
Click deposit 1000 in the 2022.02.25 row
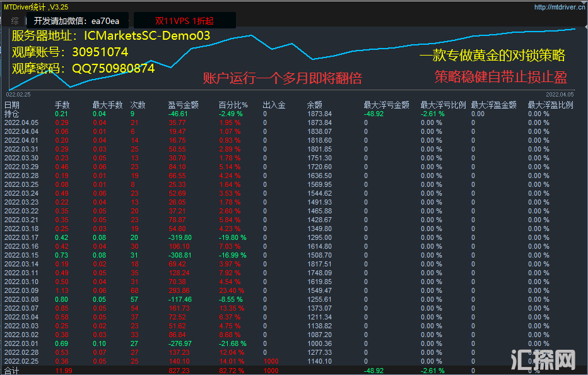pyautogui.click(x=271, y=361)
